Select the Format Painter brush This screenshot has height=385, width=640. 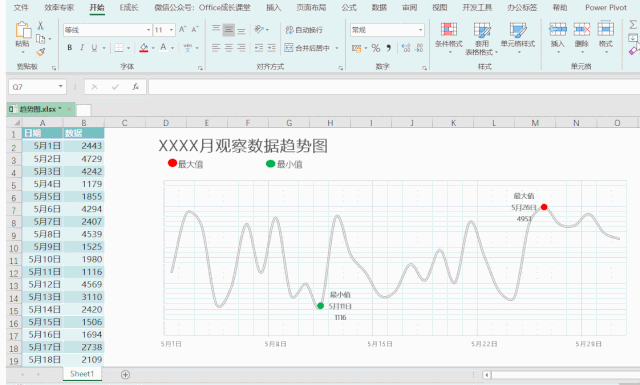[x=40, y=52]
